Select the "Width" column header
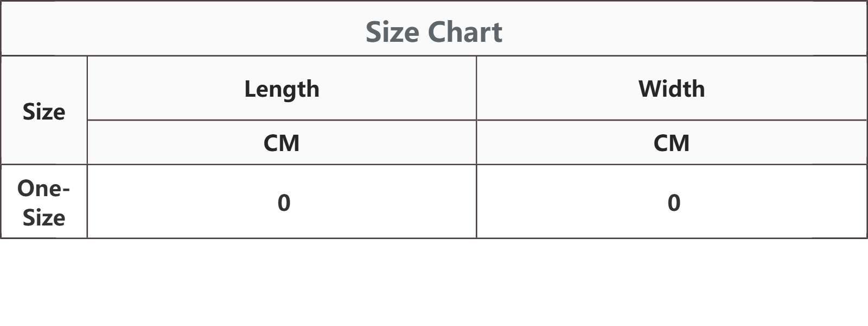The height and width of the screenshot is (326, 868). pos(672,89)
